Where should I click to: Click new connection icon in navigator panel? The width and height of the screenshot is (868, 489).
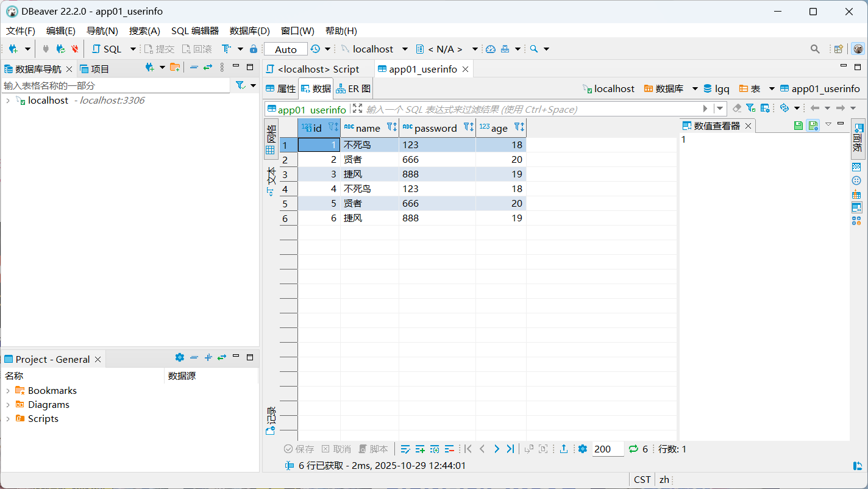[149, 67]
